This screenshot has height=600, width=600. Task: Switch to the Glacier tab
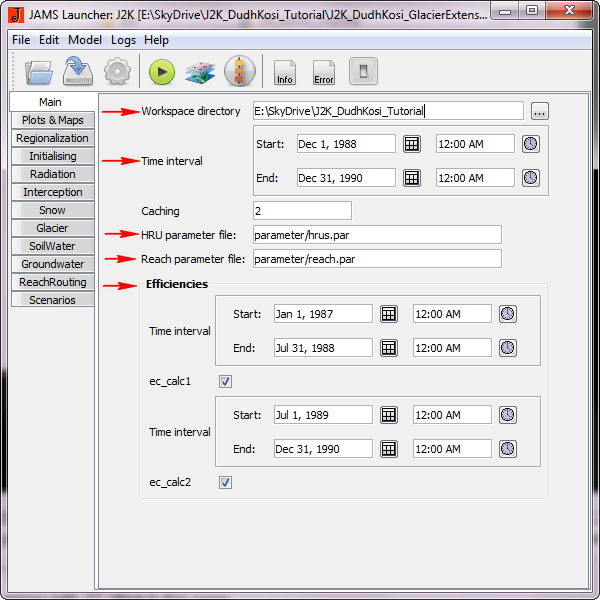[x=53, y=228]
